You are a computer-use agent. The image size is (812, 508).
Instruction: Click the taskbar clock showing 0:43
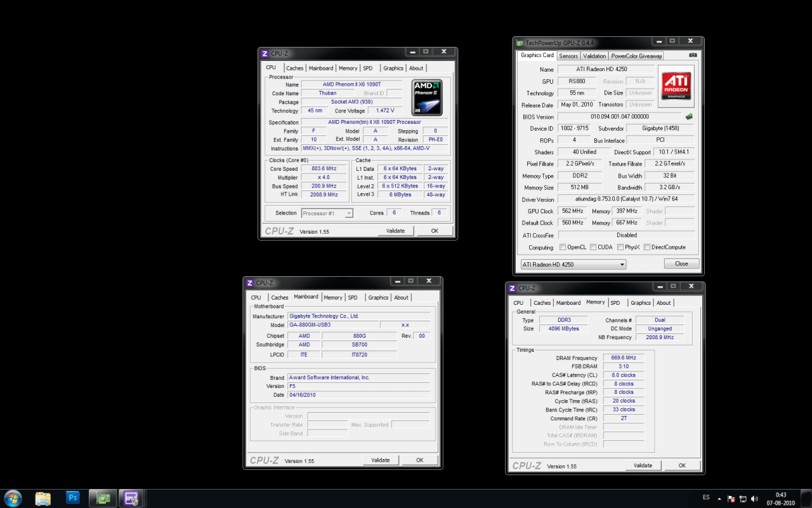click(781, 498)
